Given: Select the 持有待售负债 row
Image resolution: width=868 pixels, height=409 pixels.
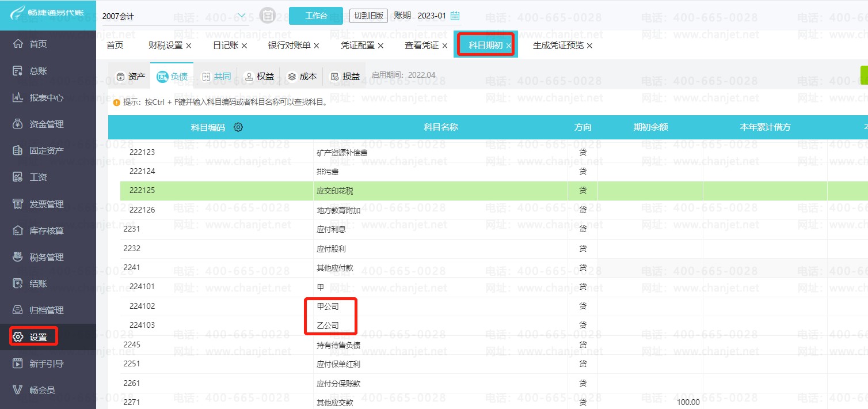Looking at the screenshot, I should (x=494, y=344).
